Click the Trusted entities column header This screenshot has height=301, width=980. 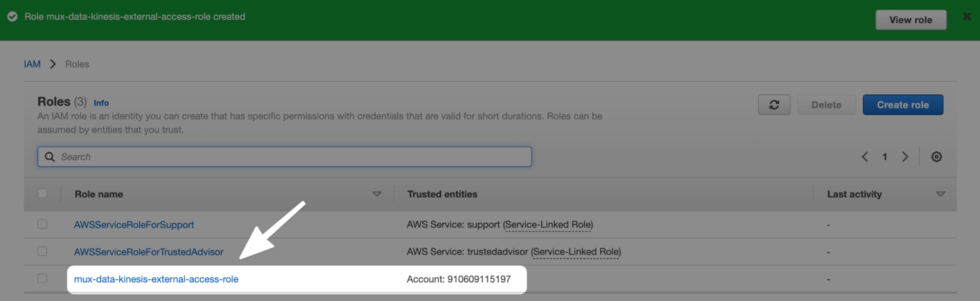(x=442, y=194)
